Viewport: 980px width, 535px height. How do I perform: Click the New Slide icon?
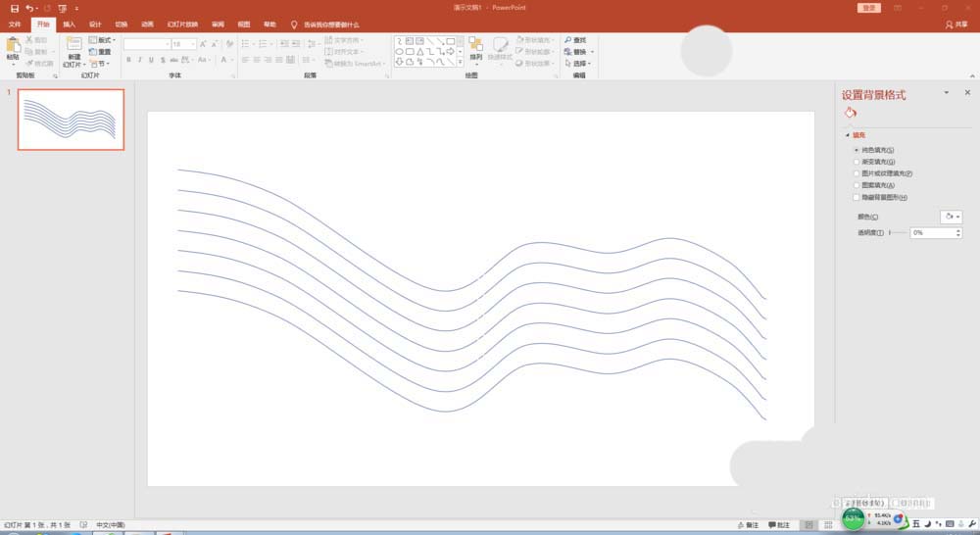click(x=73, y=46)
